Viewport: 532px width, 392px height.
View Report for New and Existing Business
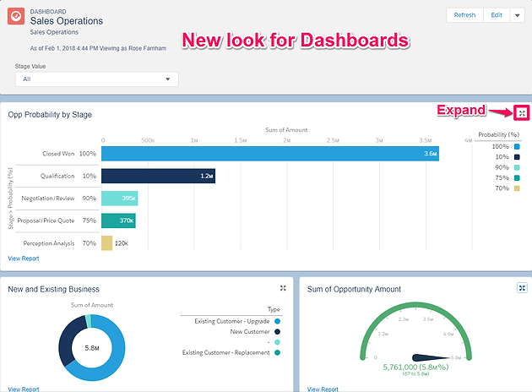tap(24, 389)
